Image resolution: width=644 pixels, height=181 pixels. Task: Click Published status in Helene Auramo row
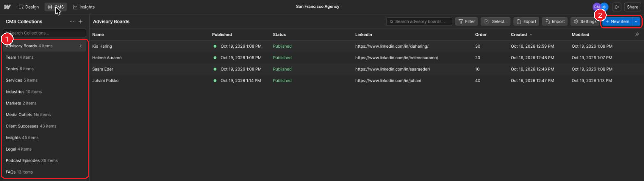[282, 58]
